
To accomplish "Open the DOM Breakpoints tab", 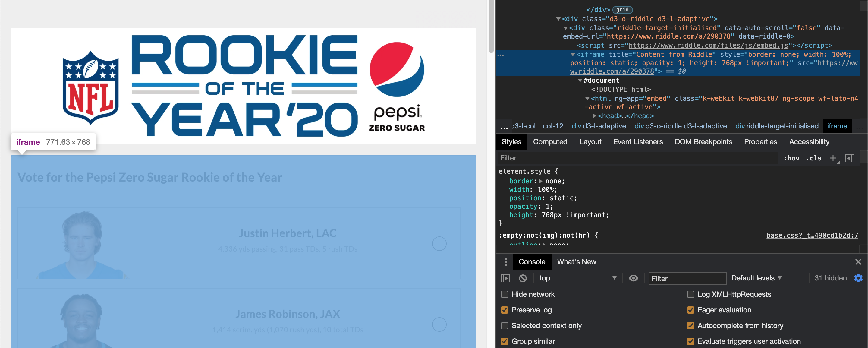I will (x=703, y=142).
